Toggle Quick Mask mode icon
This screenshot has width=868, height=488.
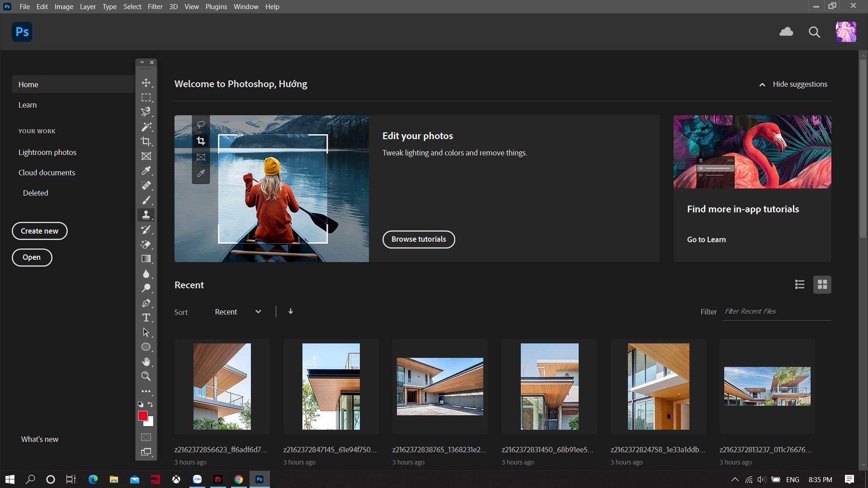(146, 437)
